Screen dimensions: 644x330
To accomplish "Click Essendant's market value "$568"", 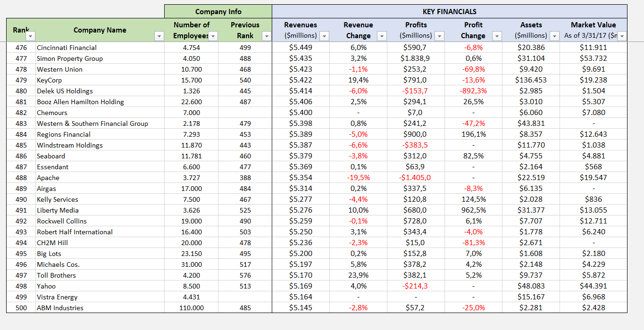I will (594, 167).
